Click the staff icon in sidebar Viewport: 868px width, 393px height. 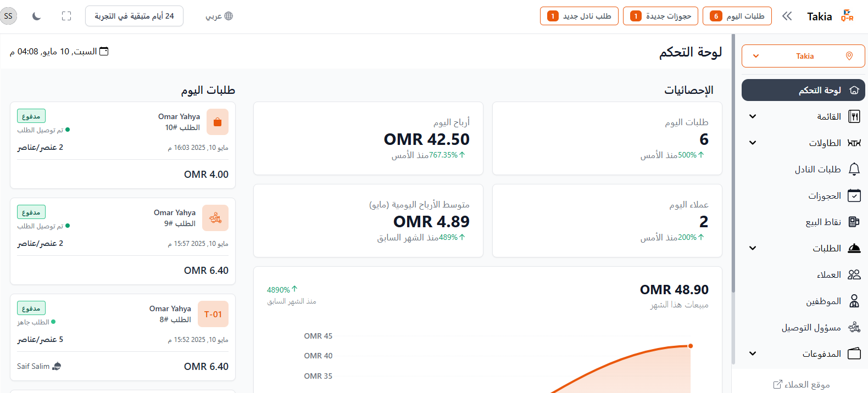(x=854, y=301)
